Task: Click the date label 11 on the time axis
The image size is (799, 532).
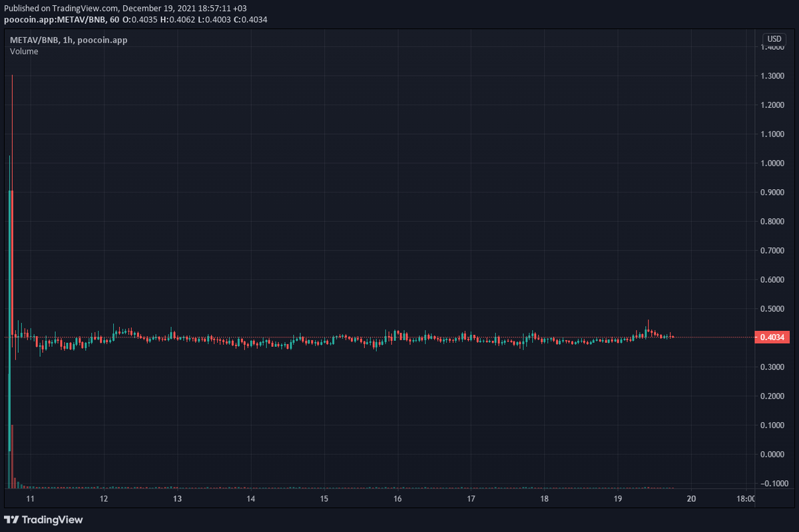Action: (x=30, y=499)
